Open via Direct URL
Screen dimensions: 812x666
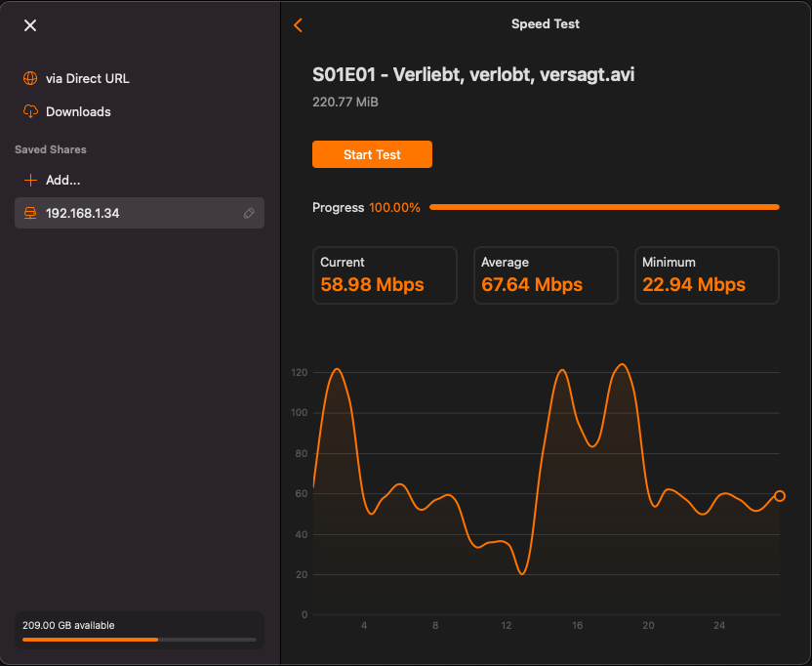87,78
